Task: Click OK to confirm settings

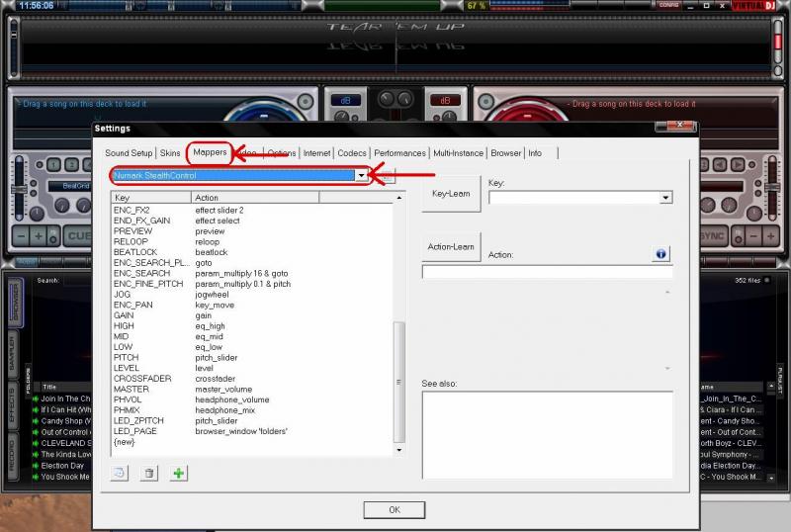Action: (394, 510)
